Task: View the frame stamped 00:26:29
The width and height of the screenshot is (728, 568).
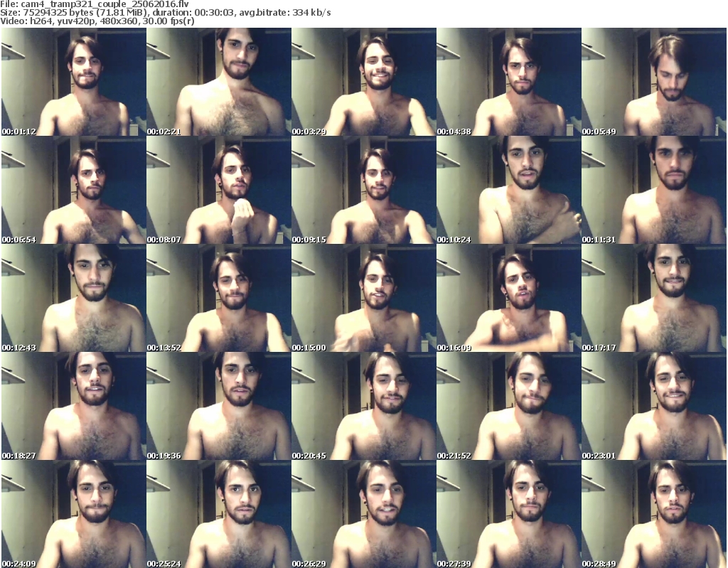Action: click(x=363, y=514)
